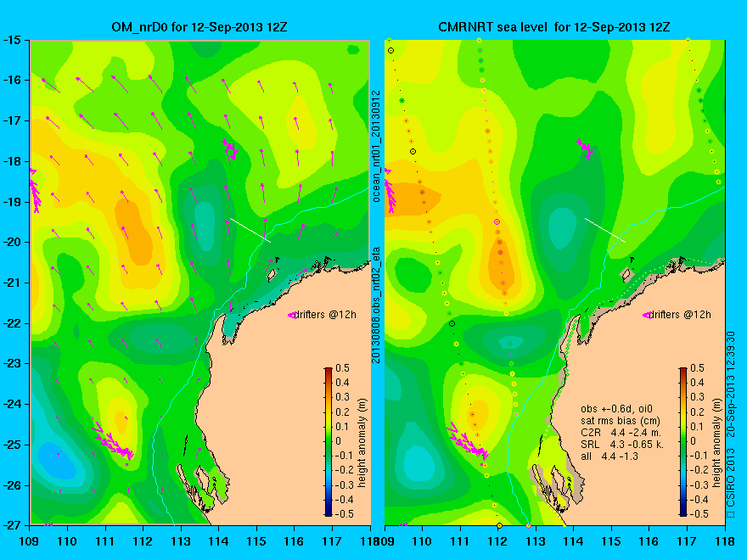Click the "drifters @12h" label in left map

click(x=324, y=315)
